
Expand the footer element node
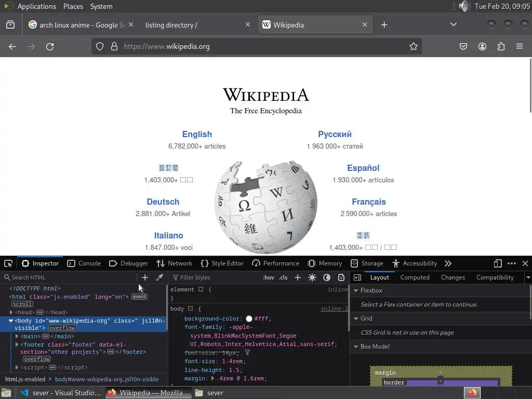pyautogui.click(x=17, y=344)
